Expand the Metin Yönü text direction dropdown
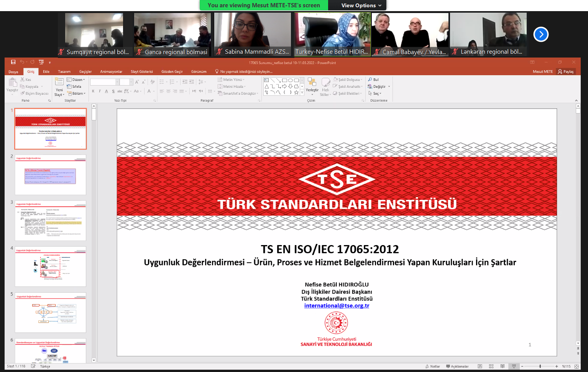The width and height of the screenshot is (588, 372). click(231, 80)
